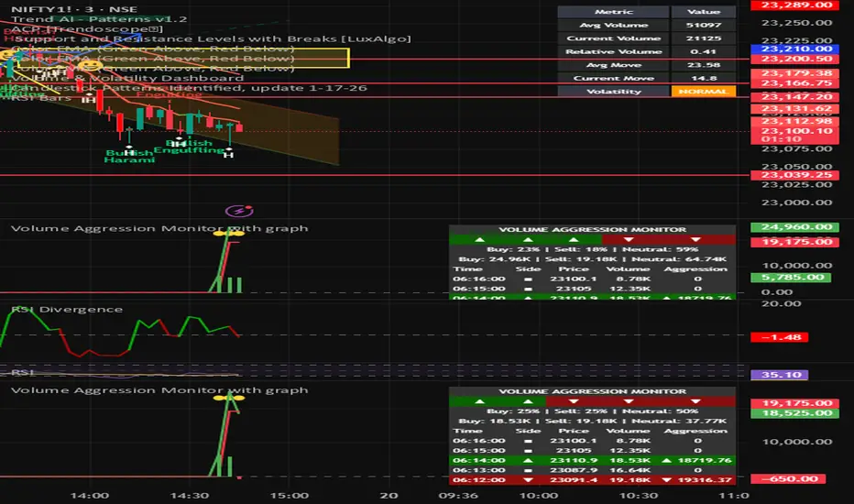Click the 10:30 time axis label
This screenshot has width=854, height=504.
click(639, 496)
